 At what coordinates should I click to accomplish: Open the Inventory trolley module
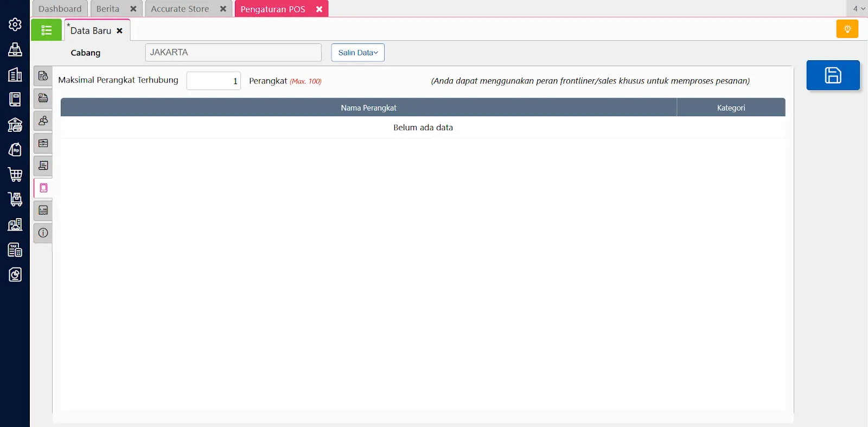(15, 199)
